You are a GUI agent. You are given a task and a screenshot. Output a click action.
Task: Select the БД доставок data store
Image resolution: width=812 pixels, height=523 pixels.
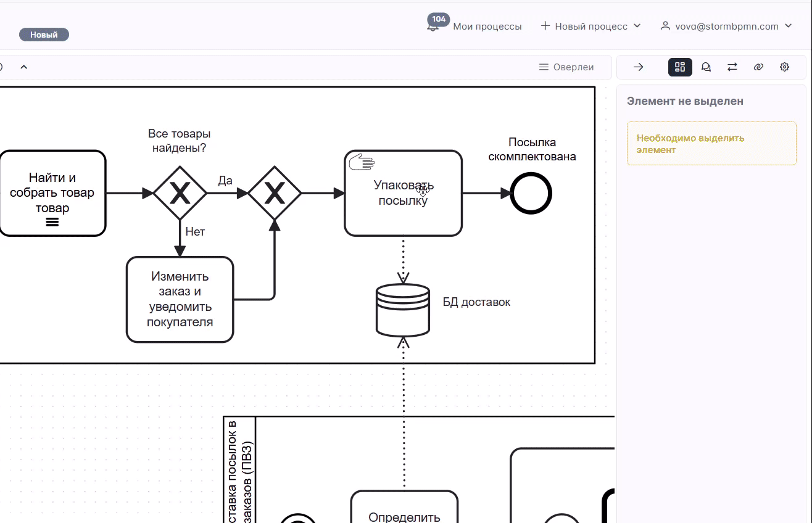403,310
